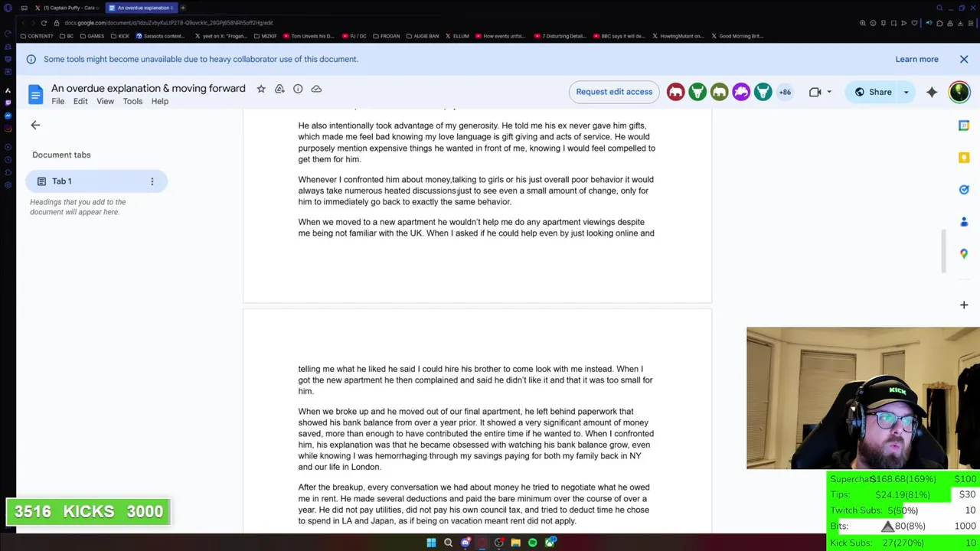Check document cloud save status icon

pyautogui.click(x=316, y=89)
